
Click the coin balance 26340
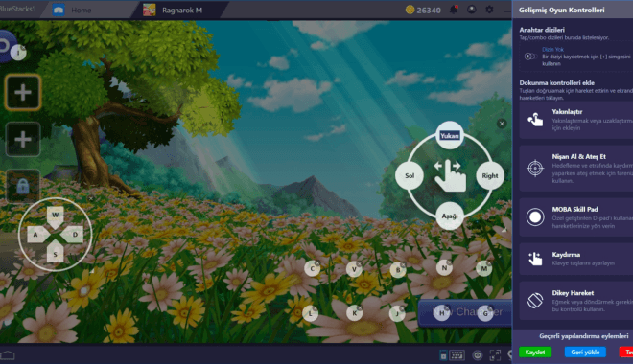point(423,11)
